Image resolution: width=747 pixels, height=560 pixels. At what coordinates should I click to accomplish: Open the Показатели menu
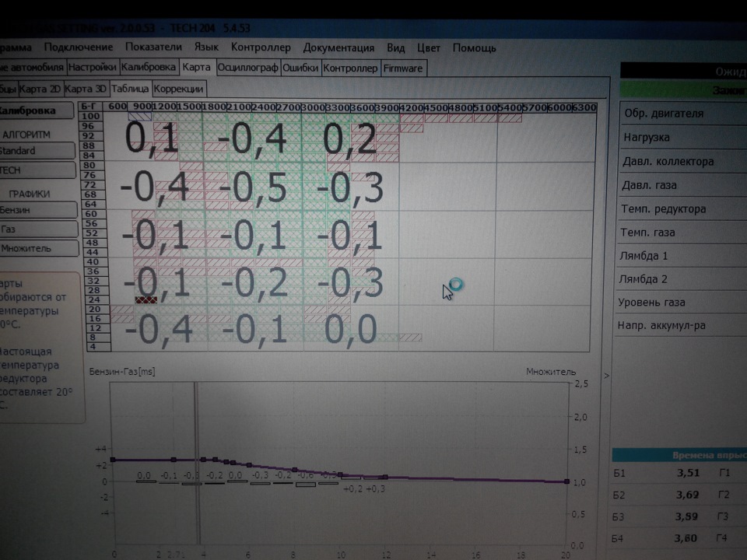153,47
